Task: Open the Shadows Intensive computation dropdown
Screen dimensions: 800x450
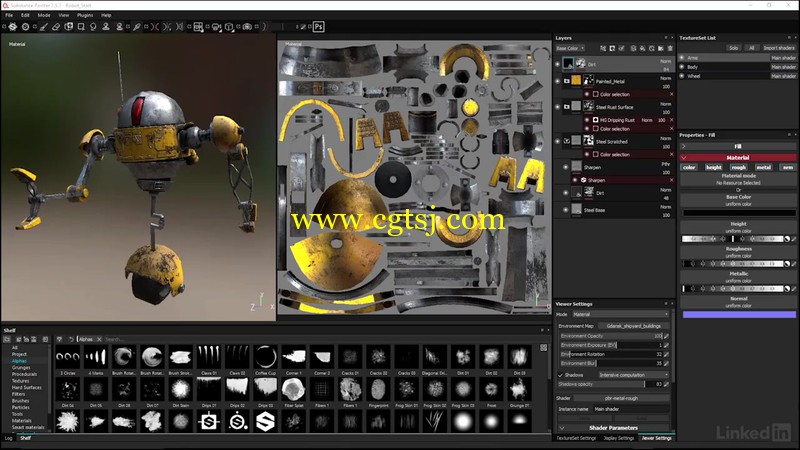Action: pyautogui.click(x=633, y=375)
